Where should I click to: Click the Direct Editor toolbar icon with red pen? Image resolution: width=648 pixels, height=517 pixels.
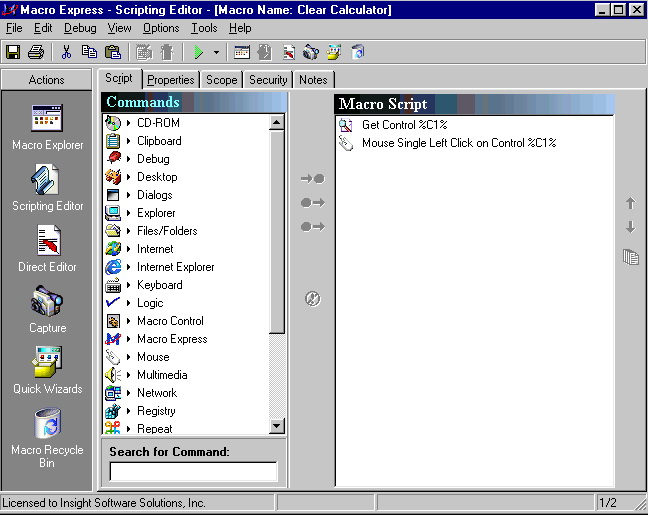pos(288,52)
